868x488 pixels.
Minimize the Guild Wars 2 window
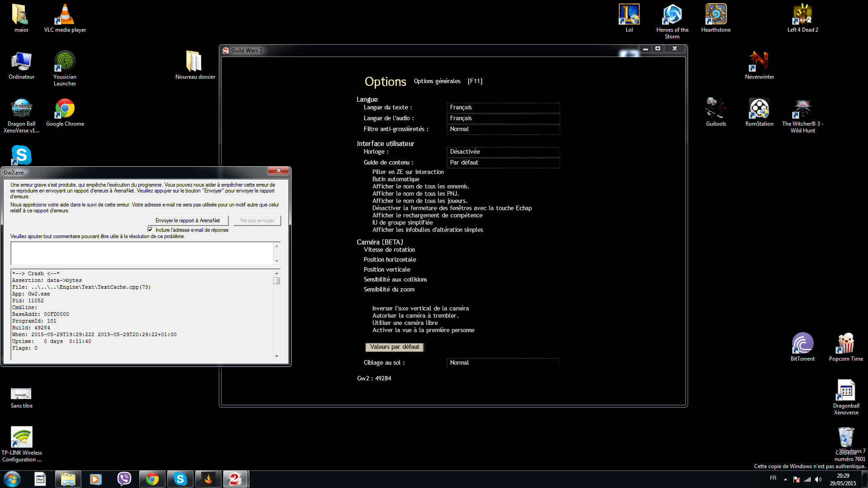(646, 48)
